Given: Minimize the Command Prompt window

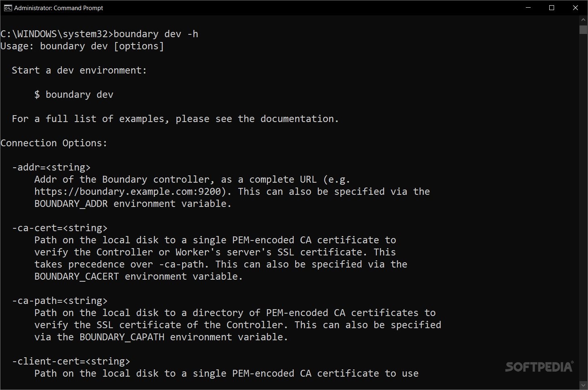Looking at the screenshot, I should tap(528, 8).
